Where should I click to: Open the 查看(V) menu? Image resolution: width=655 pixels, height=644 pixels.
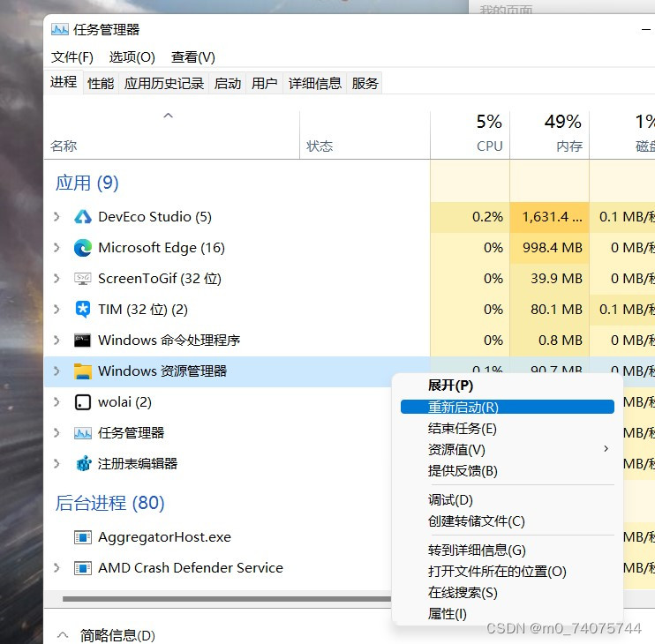pyautogui.click(x=193, y=57)
